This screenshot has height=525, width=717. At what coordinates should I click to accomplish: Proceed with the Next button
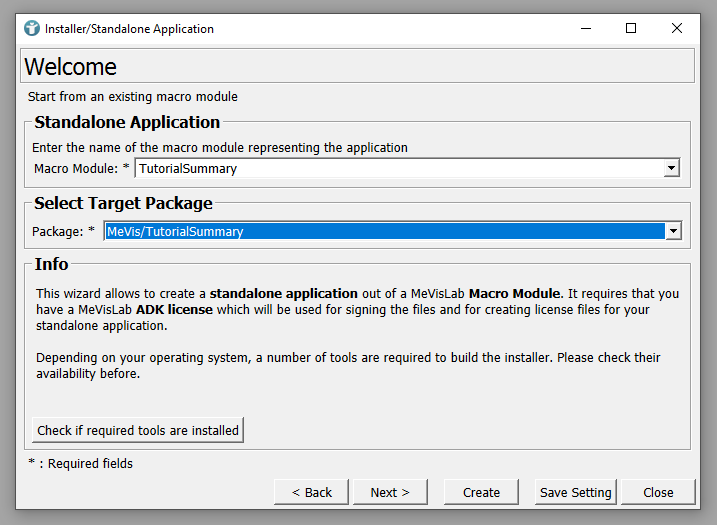tap(390, 492)
